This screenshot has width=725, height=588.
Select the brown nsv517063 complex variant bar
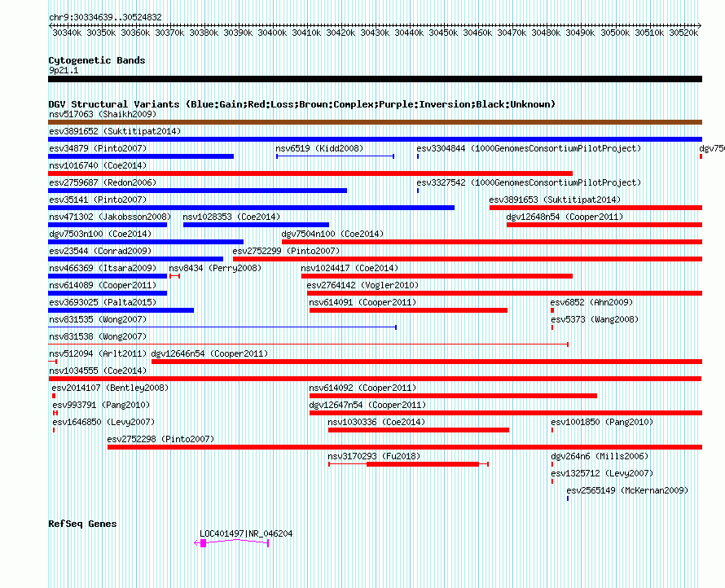tap(375, 122)
